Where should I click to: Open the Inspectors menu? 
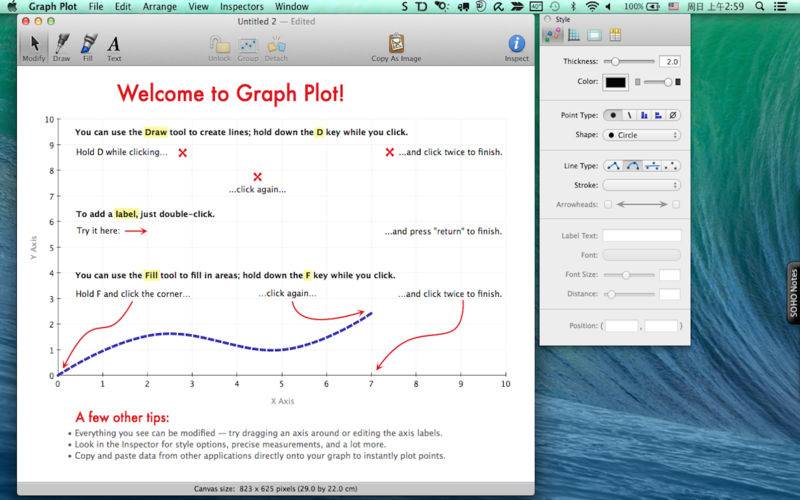tap(242, 6)
